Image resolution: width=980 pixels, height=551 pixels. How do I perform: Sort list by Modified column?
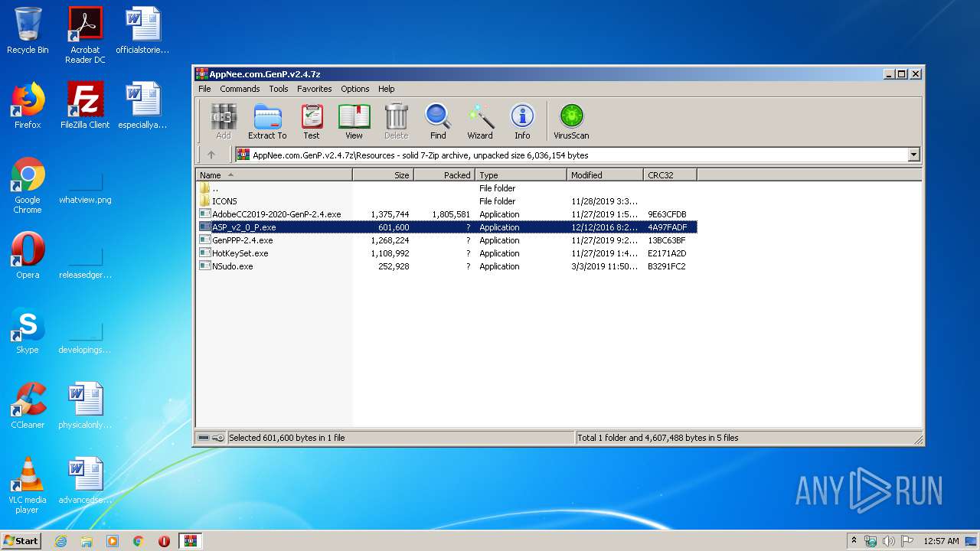coord(605,175)
